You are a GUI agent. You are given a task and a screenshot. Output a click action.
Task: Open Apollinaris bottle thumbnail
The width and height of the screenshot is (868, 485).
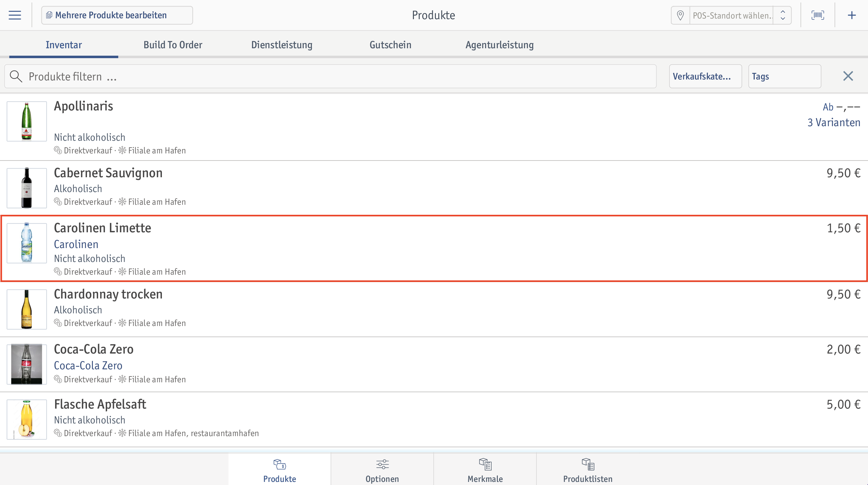[x=27, y=121]
